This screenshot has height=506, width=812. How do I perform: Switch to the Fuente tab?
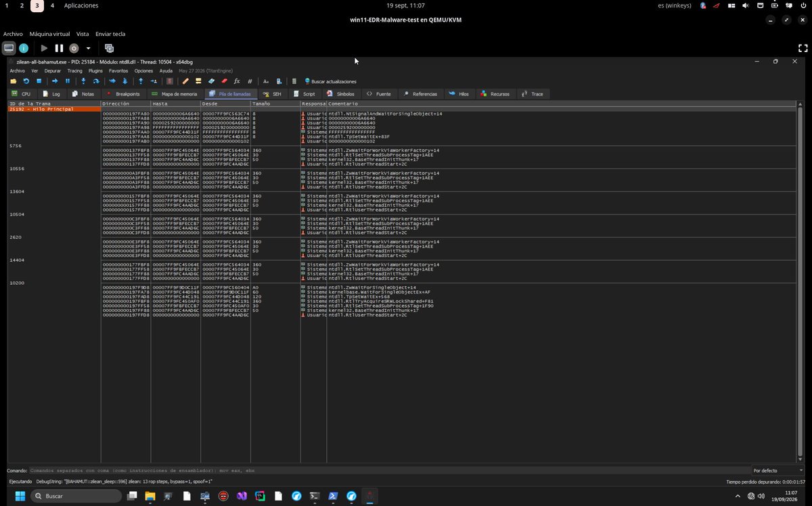(x=379, y=94)
